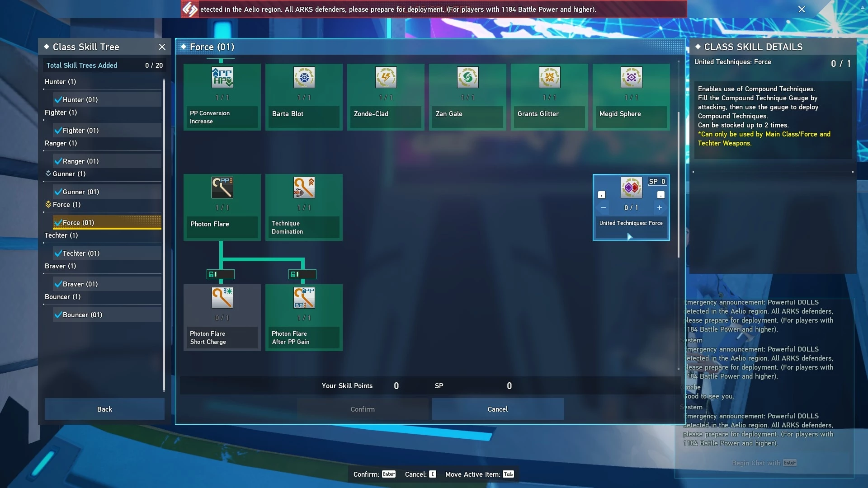
Task: Select the Photon Flare skill icon
Action: pyautogui.click(x=222, y=188)
